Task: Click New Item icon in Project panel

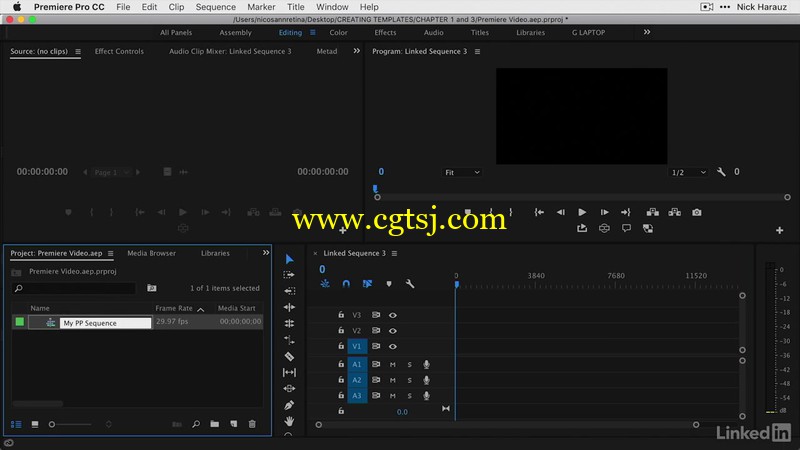Action: pyautogui.click(x=234, y=424)
